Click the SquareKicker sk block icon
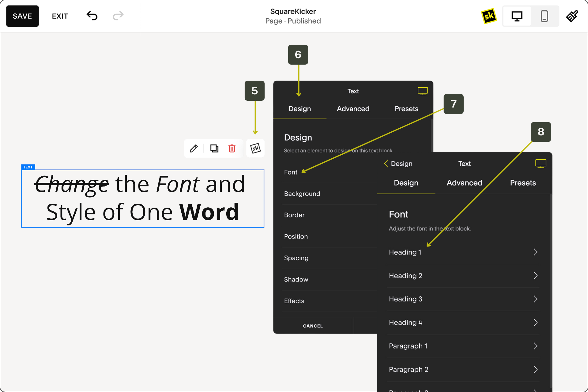The image size is (588, 392). 254,148
